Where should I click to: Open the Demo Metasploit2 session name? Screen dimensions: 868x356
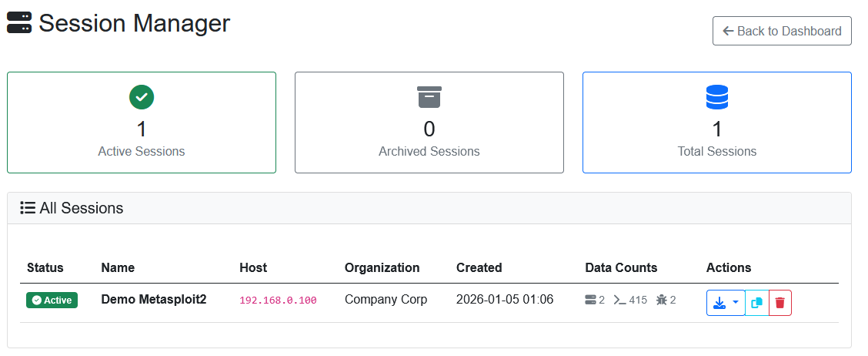coord(154,299)
